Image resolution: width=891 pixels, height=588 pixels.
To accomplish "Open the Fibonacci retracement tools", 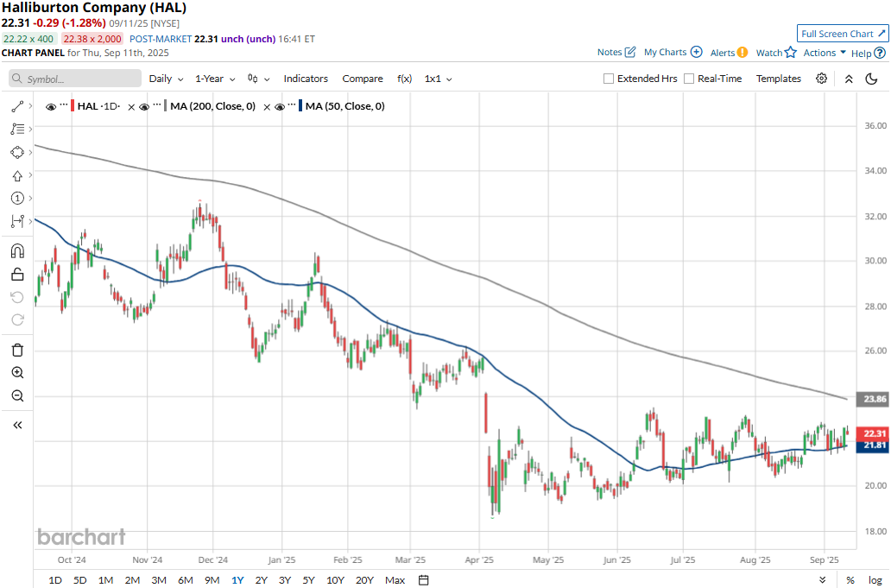I will pos(17,129).
